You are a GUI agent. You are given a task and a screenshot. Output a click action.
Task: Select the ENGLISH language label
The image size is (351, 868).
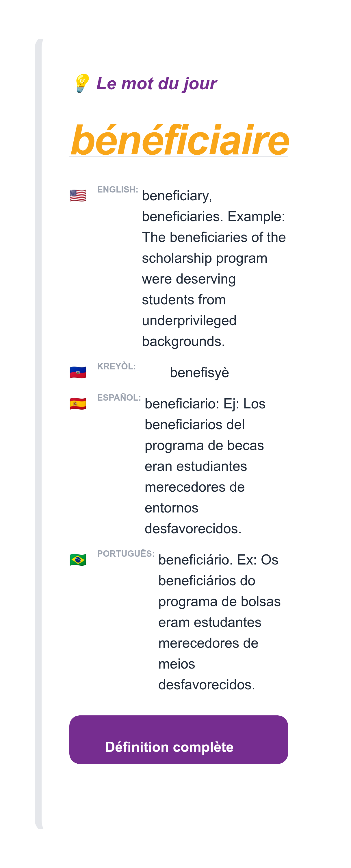[117, 190]
